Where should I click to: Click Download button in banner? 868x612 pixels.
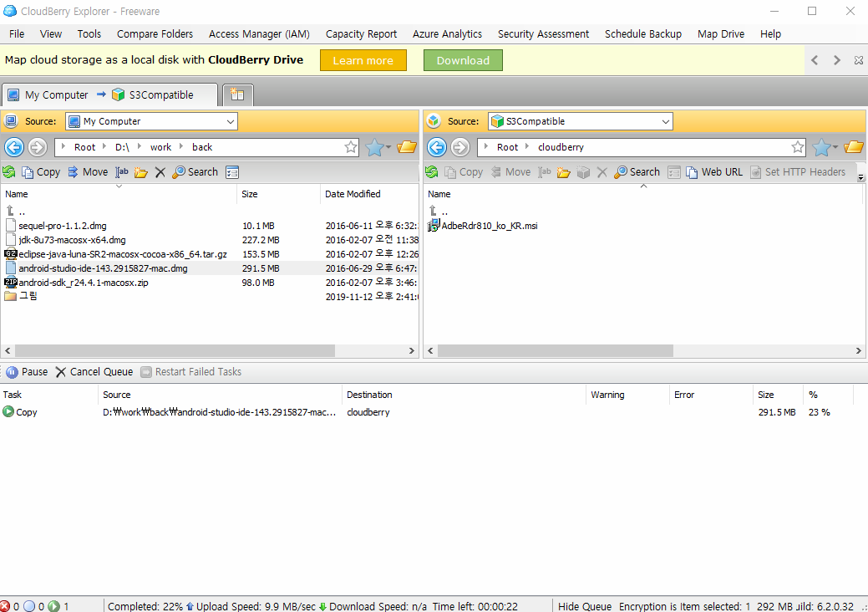(463, 60)
